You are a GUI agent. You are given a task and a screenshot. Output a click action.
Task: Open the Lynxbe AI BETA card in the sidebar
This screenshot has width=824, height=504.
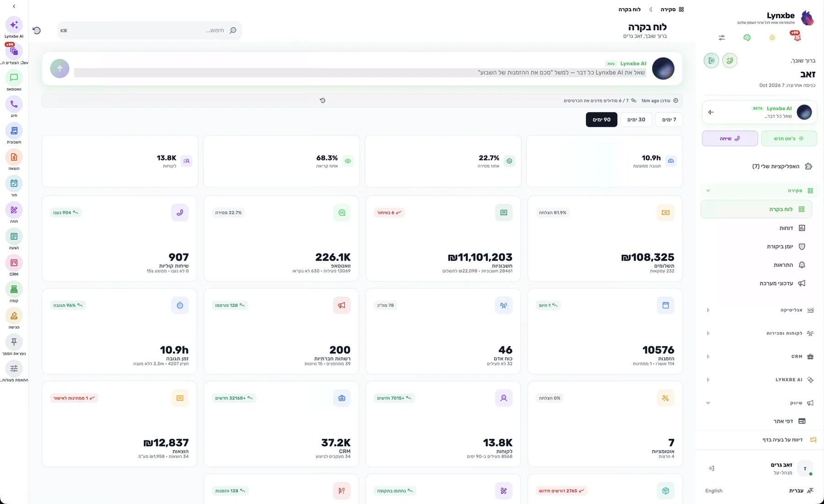point(759,112)
